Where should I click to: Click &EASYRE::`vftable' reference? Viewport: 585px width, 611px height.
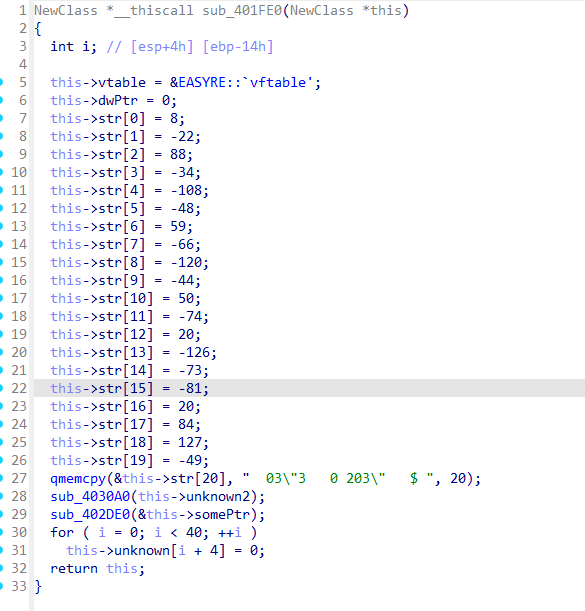click(x=241, y=83)
